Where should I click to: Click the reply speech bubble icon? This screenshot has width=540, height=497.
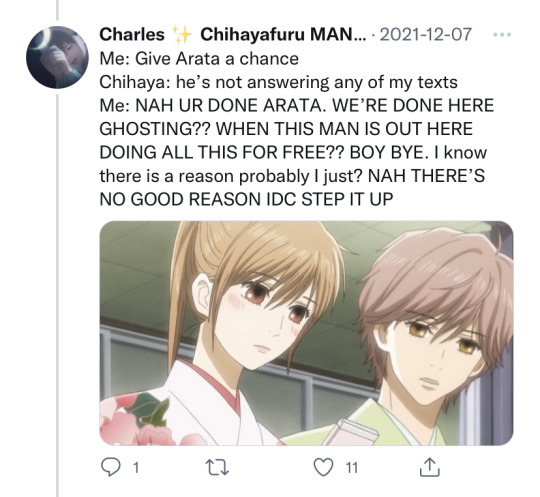(x=111, y=467)
